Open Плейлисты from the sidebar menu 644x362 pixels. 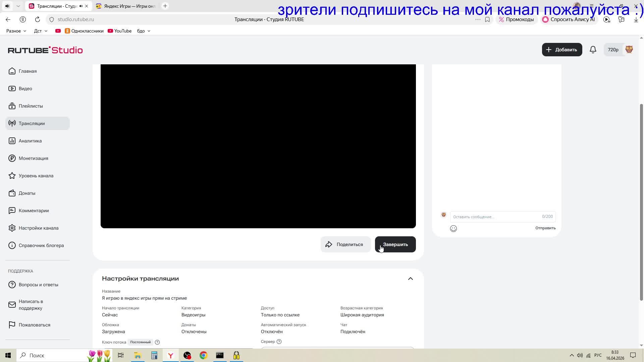[x=31, y=106]
